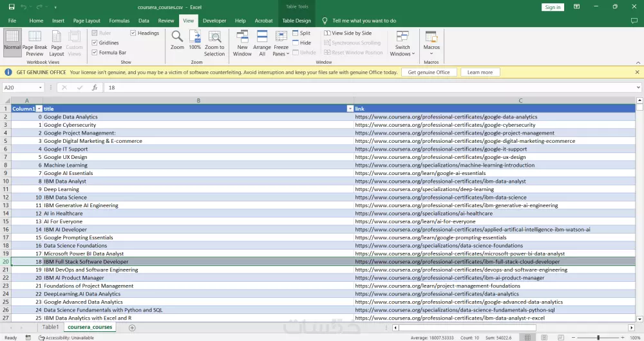
Task: Open the title column filter dropdown
Action: click(x=350, y=109)
